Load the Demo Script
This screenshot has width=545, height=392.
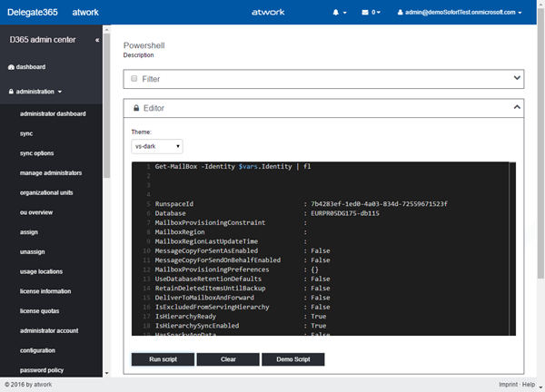[292, 359]
